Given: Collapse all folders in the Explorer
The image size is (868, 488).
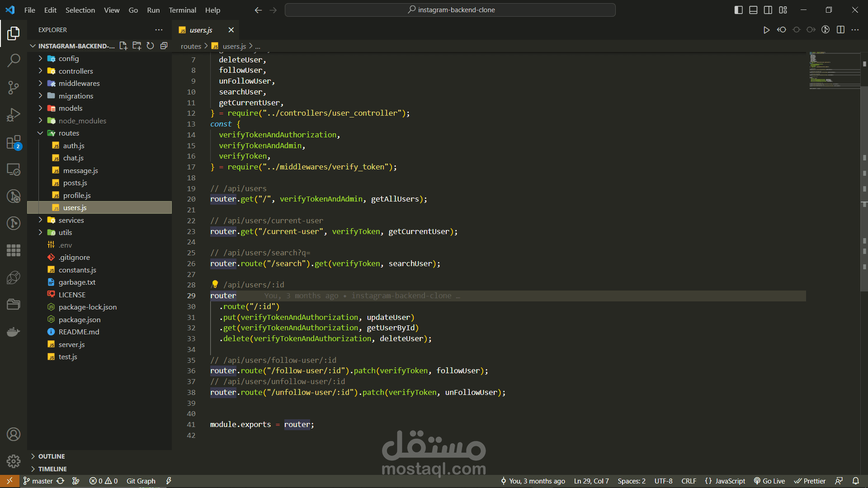Looking at the screenshot, I should (164, 46).
